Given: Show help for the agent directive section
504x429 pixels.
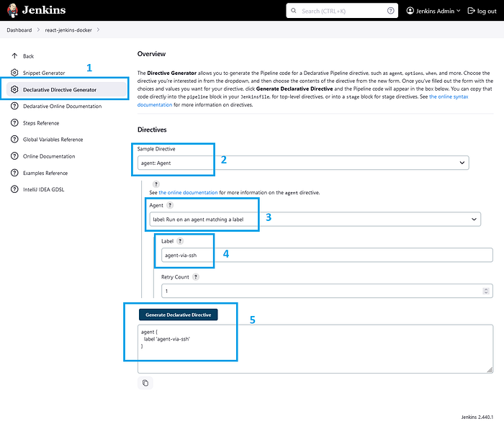Looking at the screenshot, I should point(156,184).
